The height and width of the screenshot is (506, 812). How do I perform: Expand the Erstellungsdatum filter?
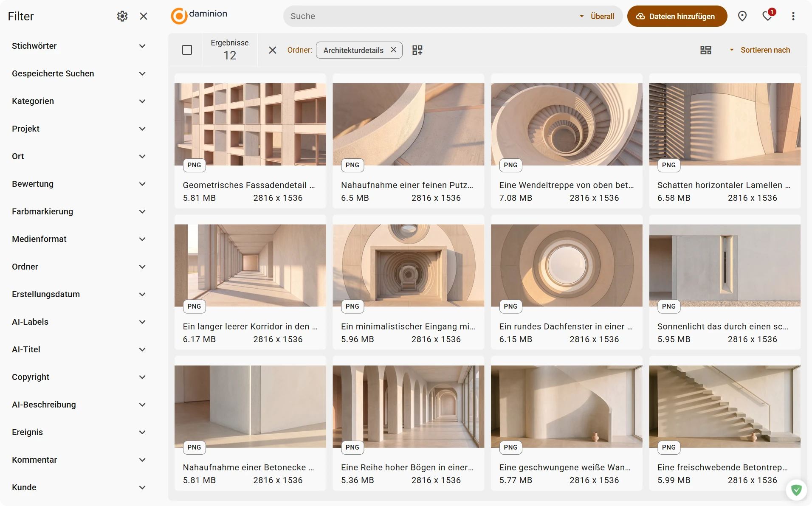pyautogui.click(x=79, y=294)
